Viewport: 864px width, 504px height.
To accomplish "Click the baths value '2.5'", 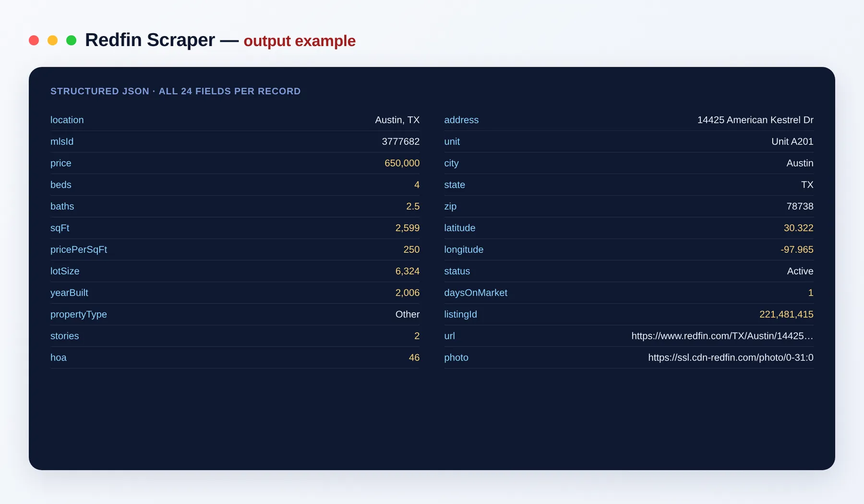I will [x=413, y=206].
